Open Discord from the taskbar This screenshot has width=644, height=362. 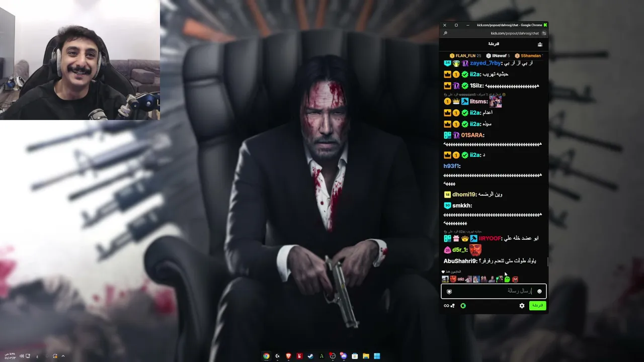(x=344, y=356)
